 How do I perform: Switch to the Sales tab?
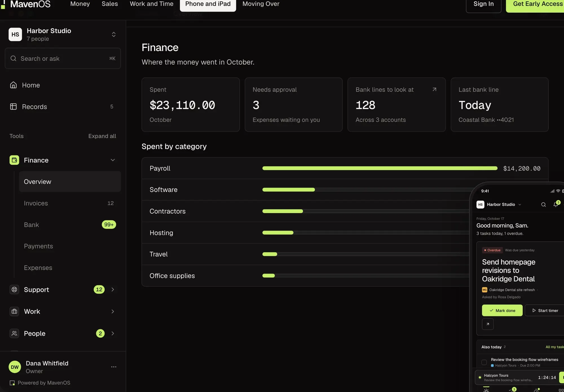110,4
